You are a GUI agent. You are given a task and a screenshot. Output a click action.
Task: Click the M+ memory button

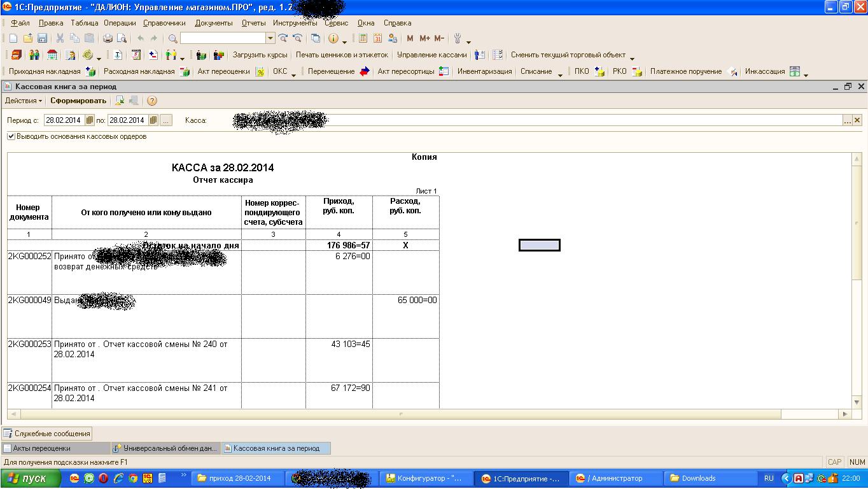[x=424, y=38]
